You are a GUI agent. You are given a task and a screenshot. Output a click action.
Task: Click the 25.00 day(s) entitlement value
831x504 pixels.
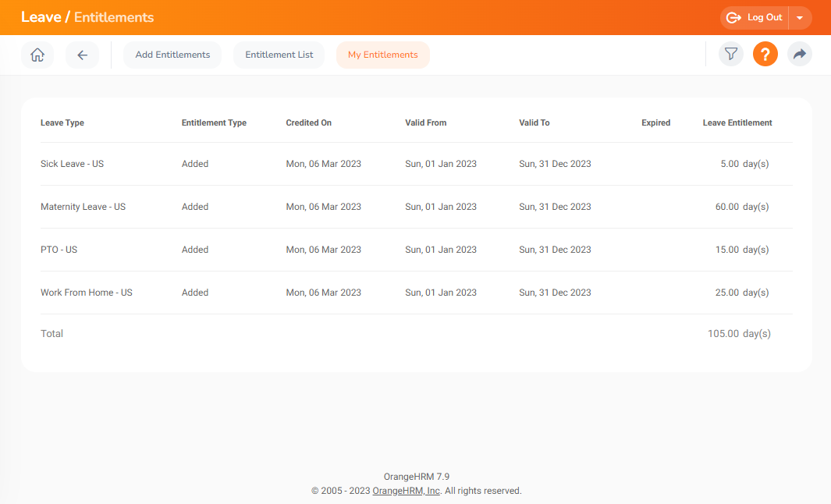point(742,293)
